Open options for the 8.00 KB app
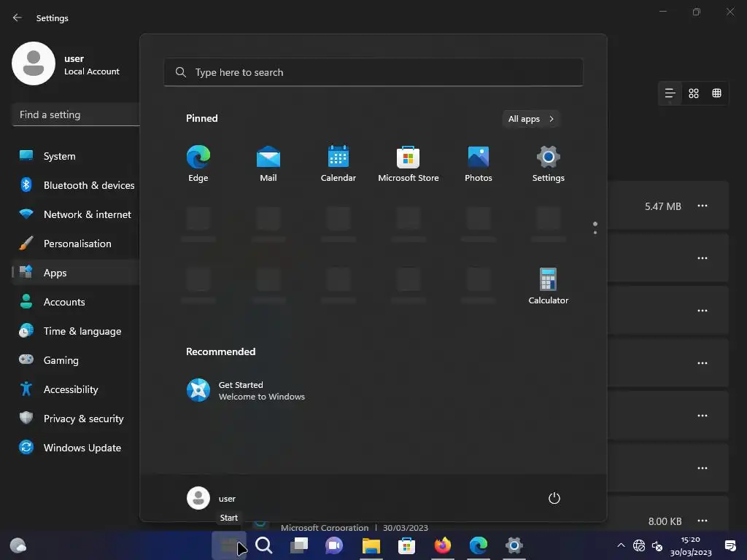Viewport: 747px width, 560px height. point(703,521)
